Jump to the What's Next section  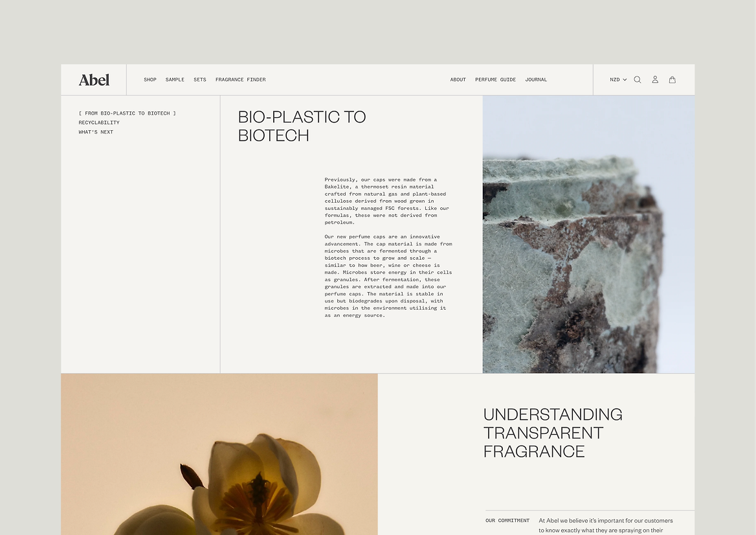coord(96,132)
